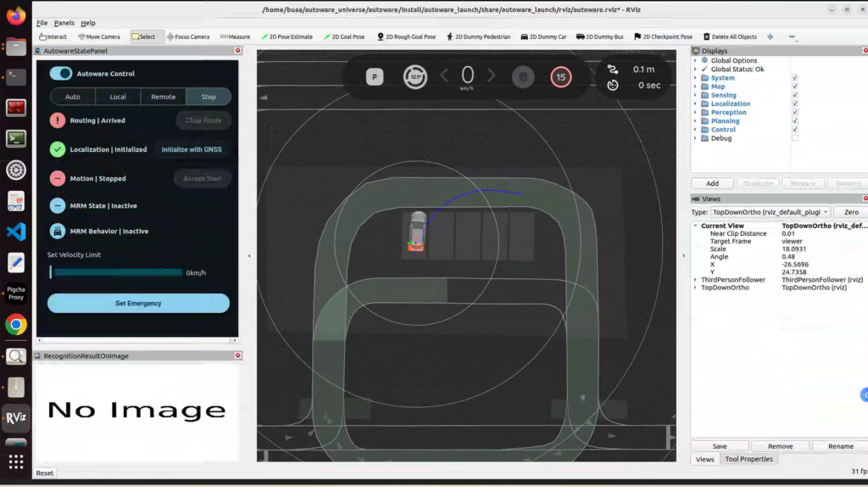The image size is (868, 487).
Task: Click the Zero view button
Action: click(x=851, y=212)
